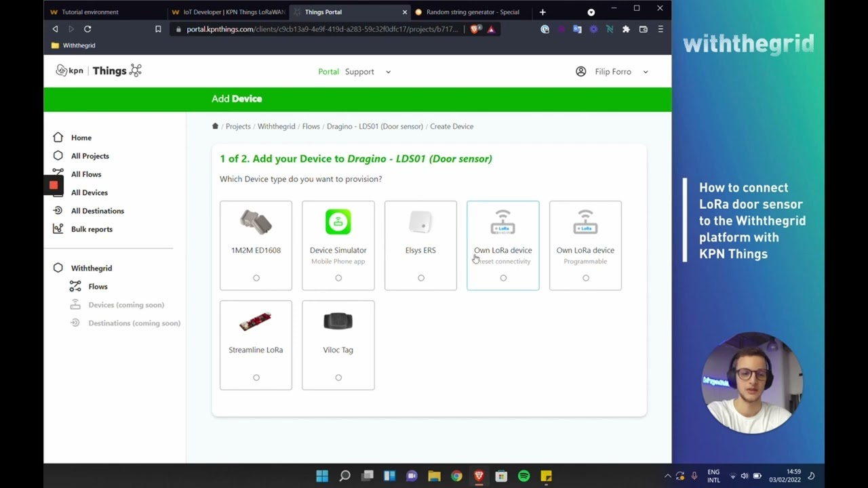Open the Brave wallet icon
868x488 pixels.
(643, 29)
